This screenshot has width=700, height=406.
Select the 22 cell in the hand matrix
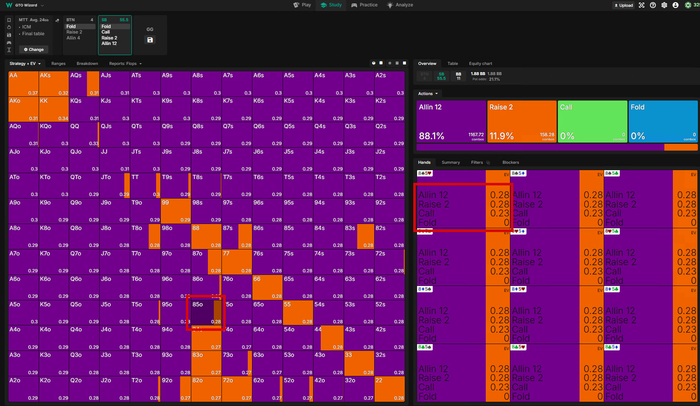389,389
